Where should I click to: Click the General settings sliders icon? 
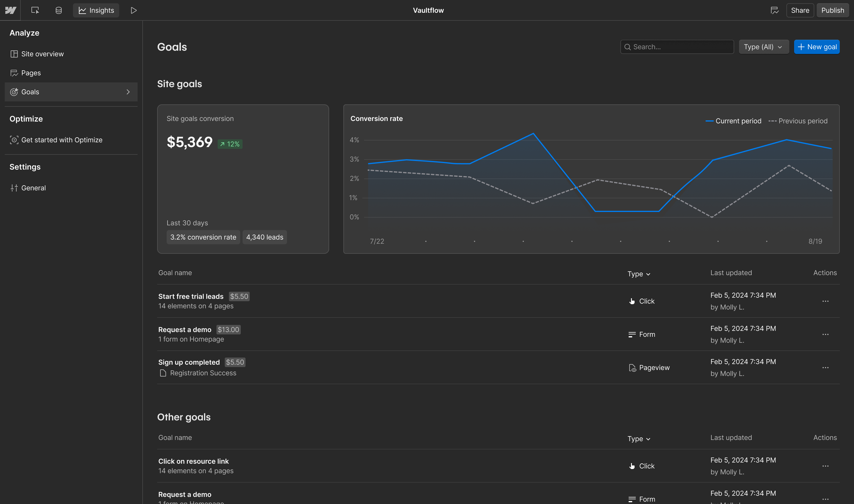point(14,188)
